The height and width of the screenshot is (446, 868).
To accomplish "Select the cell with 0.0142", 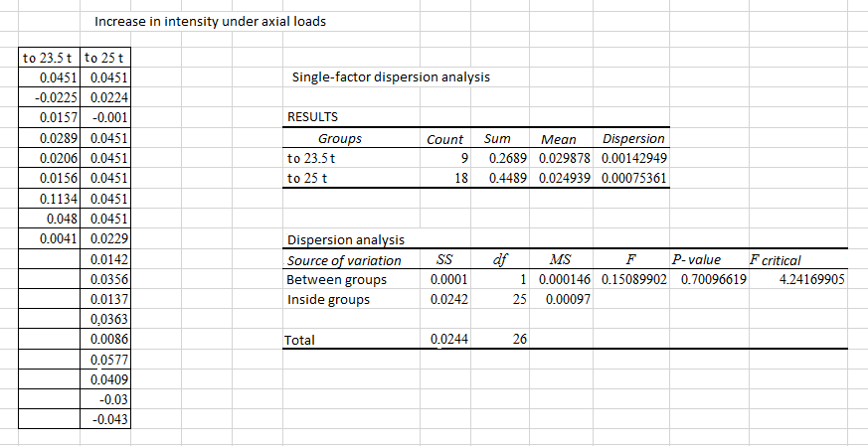I will pos(105,259).
